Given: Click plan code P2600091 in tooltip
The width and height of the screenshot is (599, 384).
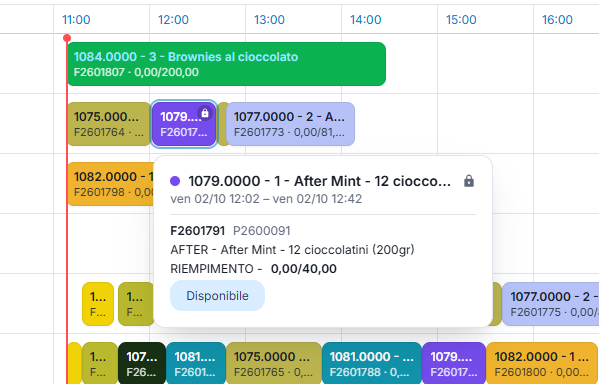Looking at the screenshot, I should (x=262, y=231).
